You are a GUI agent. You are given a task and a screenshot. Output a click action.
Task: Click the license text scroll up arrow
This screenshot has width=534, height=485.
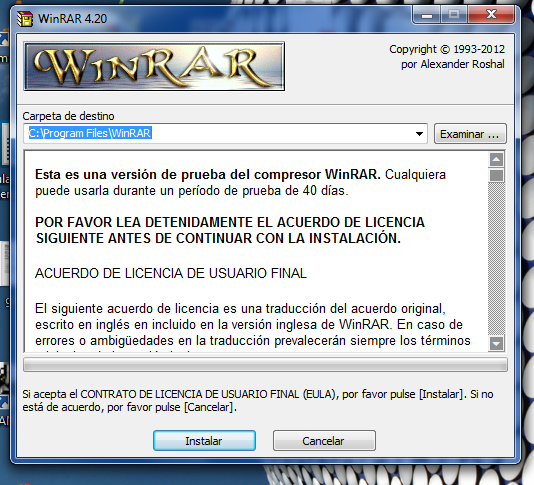(x=496, y=159)
